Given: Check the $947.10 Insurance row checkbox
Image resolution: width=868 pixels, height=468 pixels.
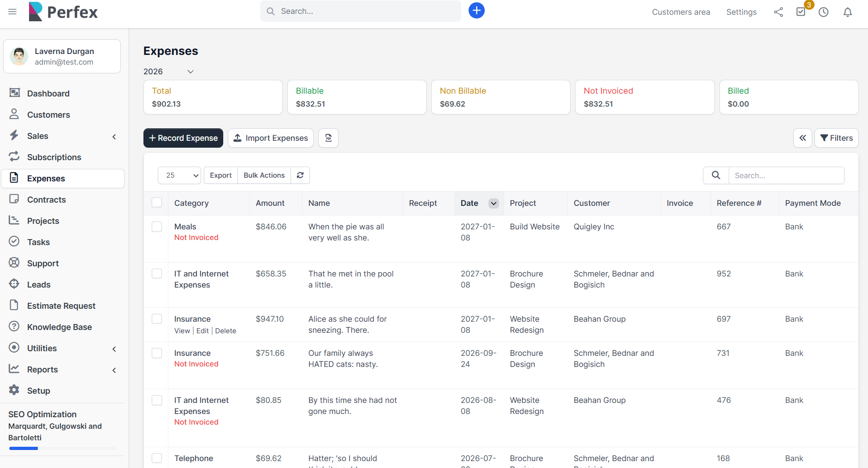Looking at the screenshot, I should 157,319.
